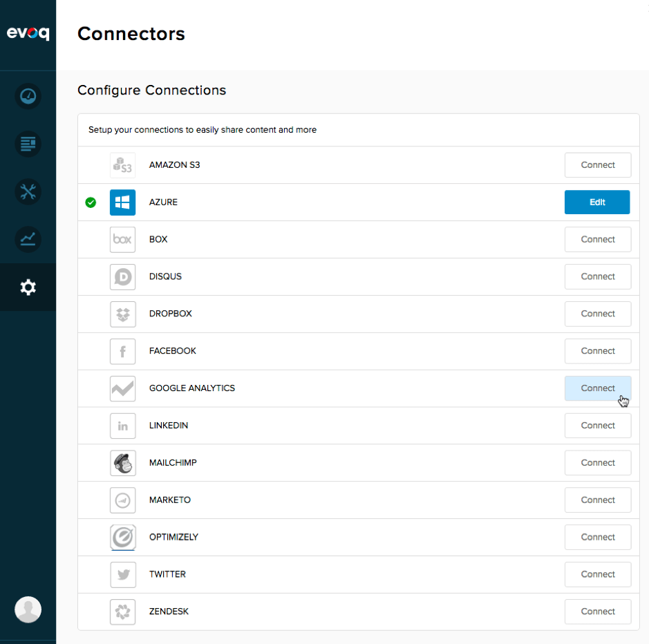Click the Box logo icon

tap(122, 240)
